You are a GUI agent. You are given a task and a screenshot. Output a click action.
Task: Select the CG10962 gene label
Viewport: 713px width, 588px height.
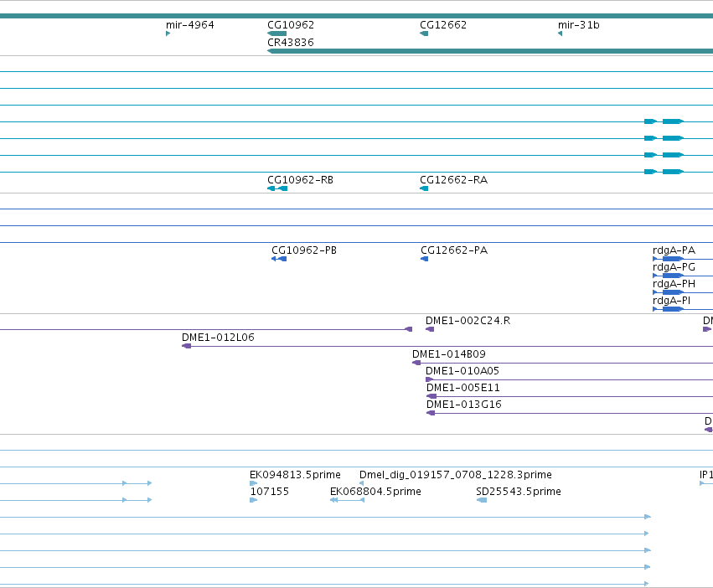tap(291, 24)
